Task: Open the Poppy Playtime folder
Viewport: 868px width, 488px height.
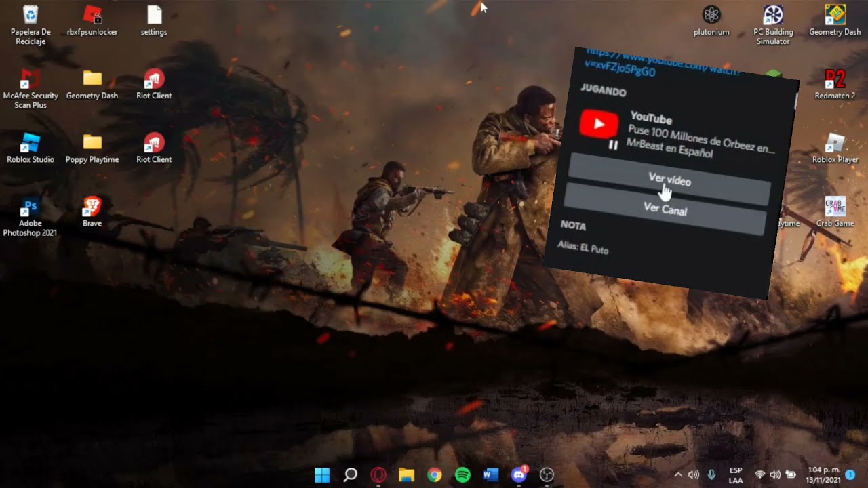Action: point(92,148)
